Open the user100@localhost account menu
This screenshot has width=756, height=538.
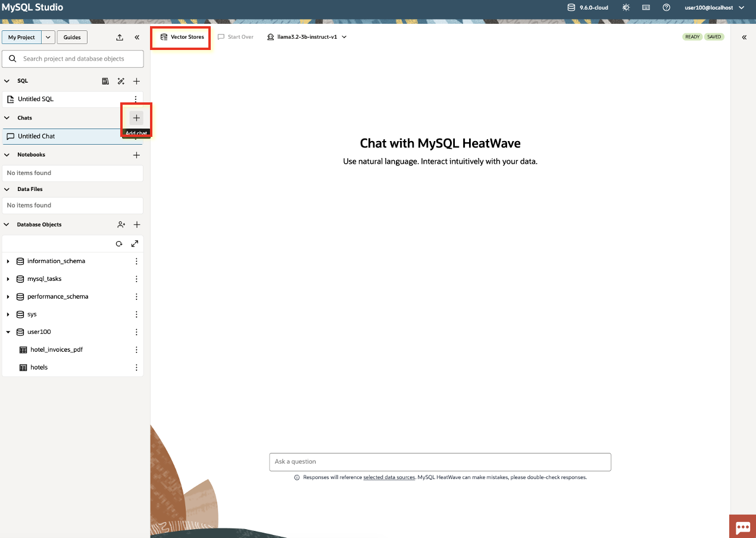(714, 8)
